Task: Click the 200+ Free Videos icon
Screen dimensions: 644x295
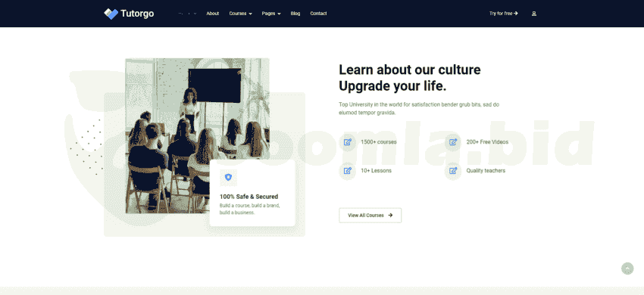Action: (x=453, y=142)
